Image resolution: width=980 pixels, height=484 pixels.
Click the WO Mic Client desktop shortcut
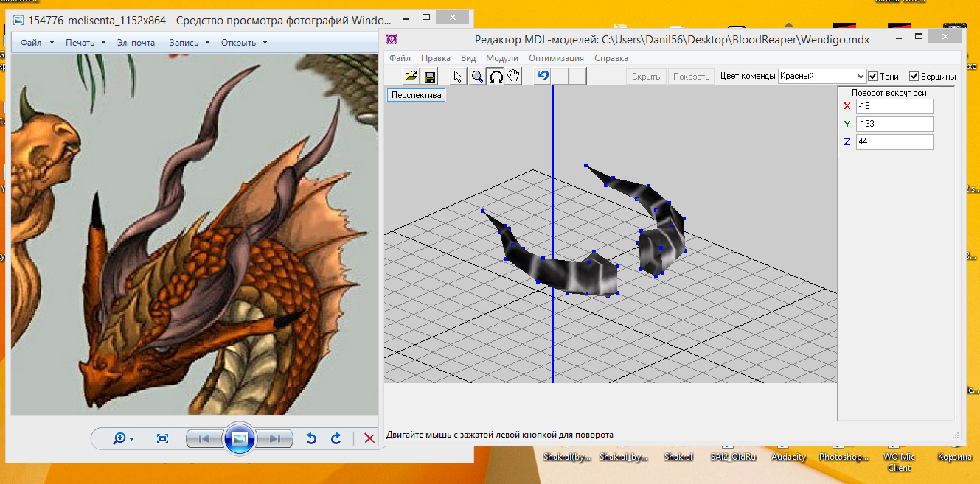[899, 462]
